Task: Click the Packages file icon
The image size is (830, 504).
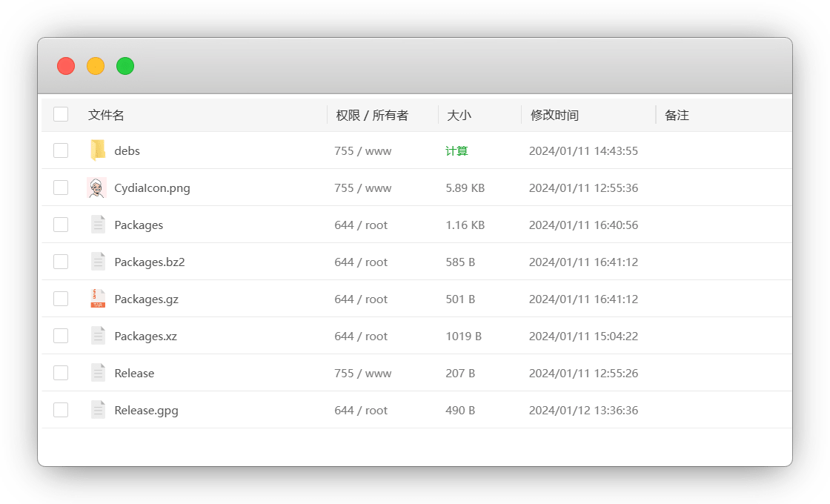Action: click(x=98, y=225)
